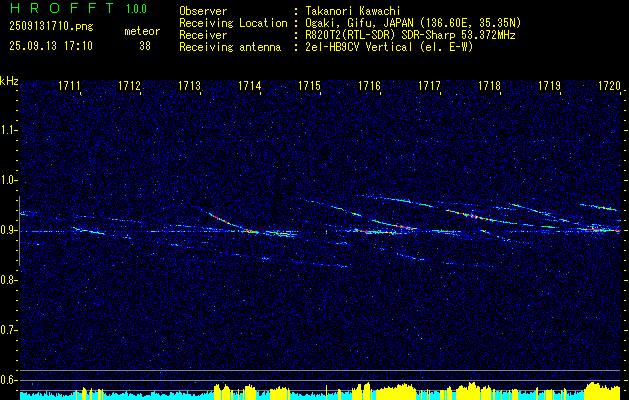Click the meteor count 38
The height and width of the screenshot is (400, 629).
[x=145, y=46]
